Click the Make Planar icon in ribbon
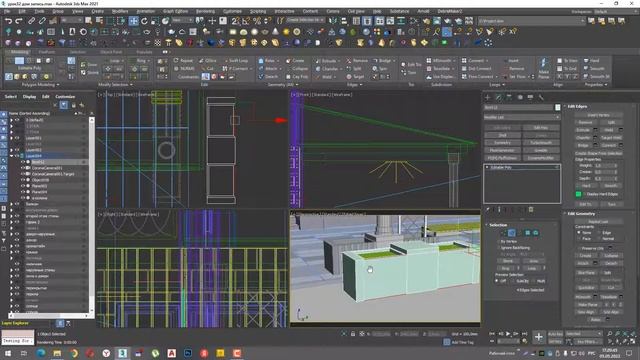The image size is (640, 360). coord(543,68)
